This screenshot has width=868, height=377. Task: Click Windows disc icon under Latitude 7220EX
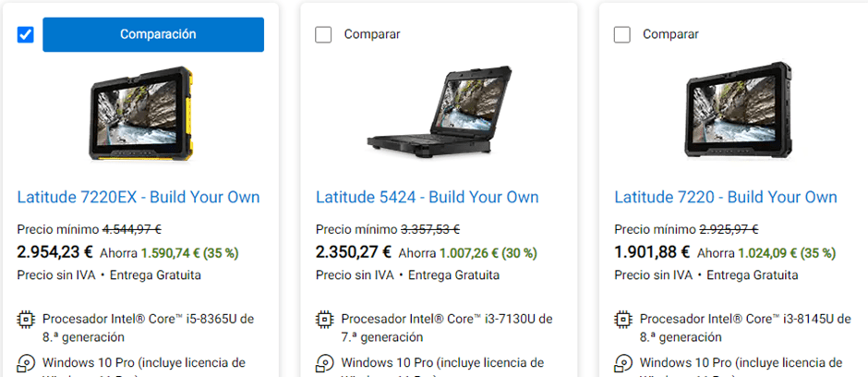[26, 364]
